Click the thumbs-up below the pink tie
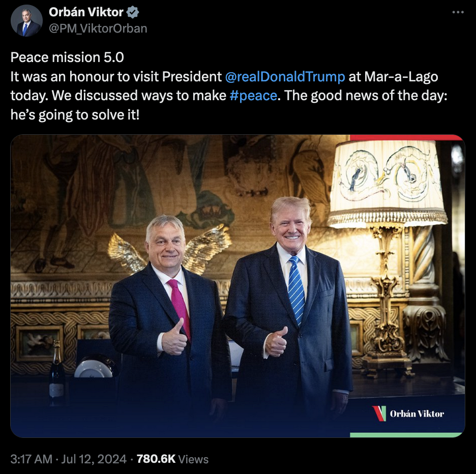The height and width of the screenshot is (474, 476). point(174,338)
